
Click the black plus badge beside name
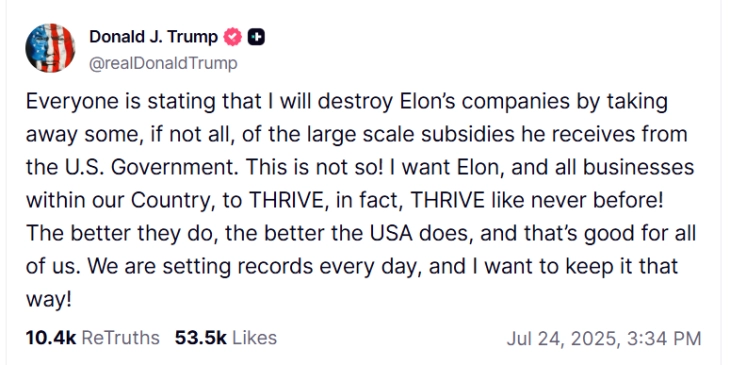(x=256, y=37)
